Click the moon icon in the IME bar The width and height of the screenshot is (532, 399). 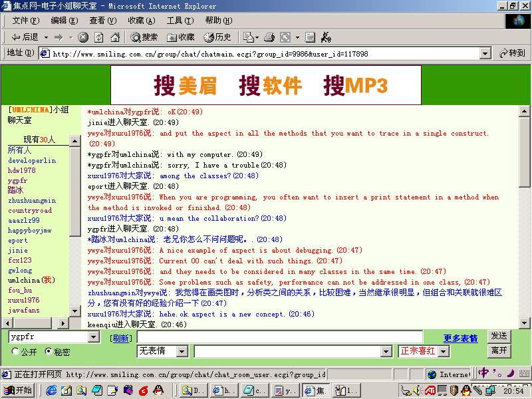[510, 374]
